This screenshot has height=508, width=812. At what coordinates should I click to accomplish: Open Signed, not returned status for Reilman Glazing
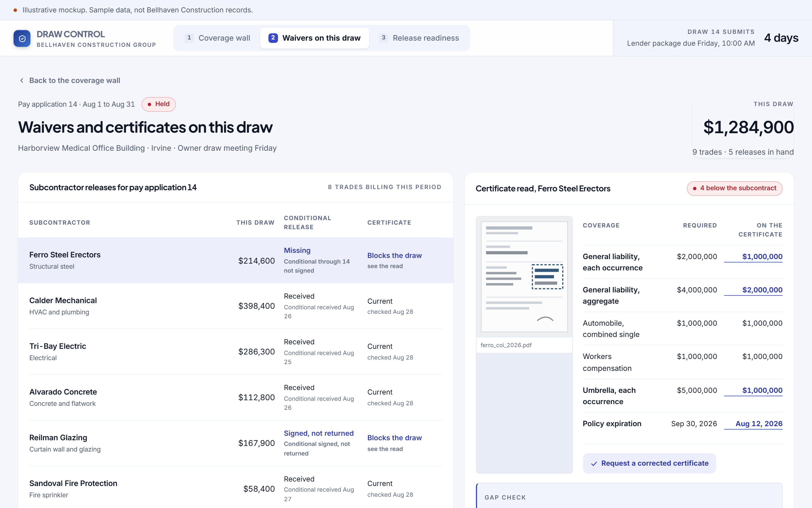pyautogui.click(x=318, y=433)
